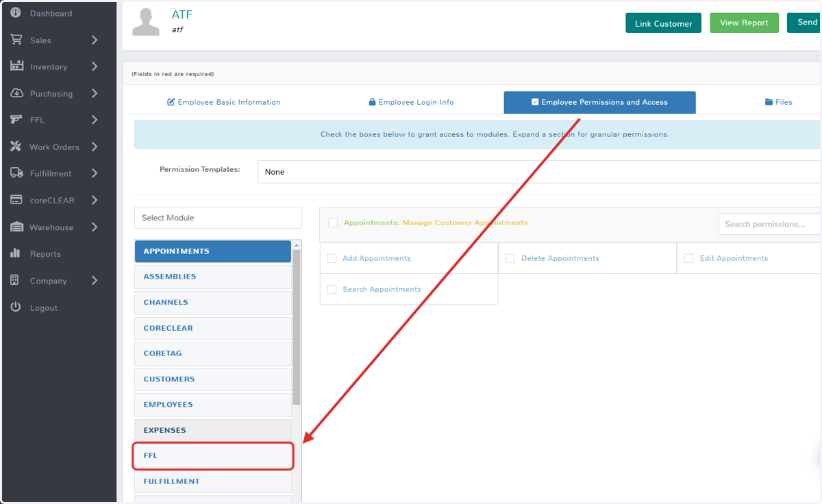Click Logout in the sidebar
Image resolution: width=822 pixels, height=504 pixels.
[44, 308]
